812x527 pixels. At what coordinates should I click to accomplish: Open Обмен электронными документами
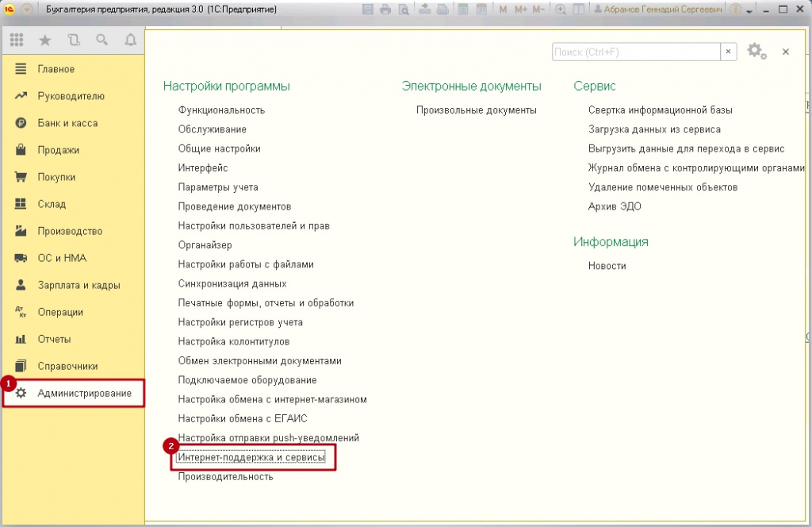point(259,360)
